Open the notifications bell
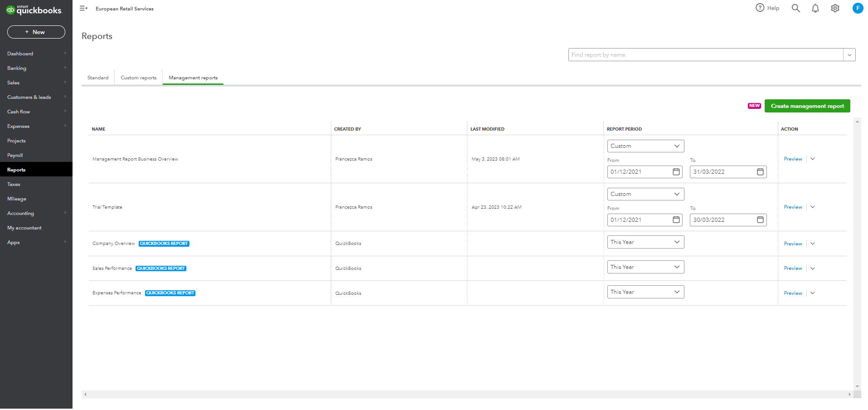The image size is (868, 410). pos(815,8)
